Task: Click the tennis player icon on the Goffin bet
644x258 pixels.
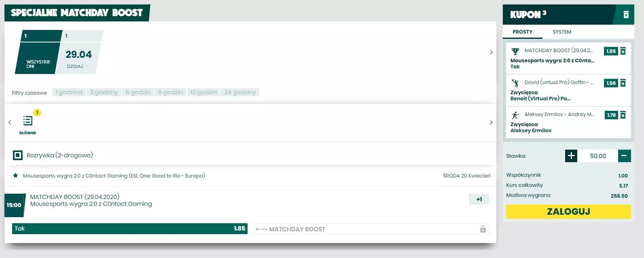Action: pyautogui.click(x=515, y=83)
